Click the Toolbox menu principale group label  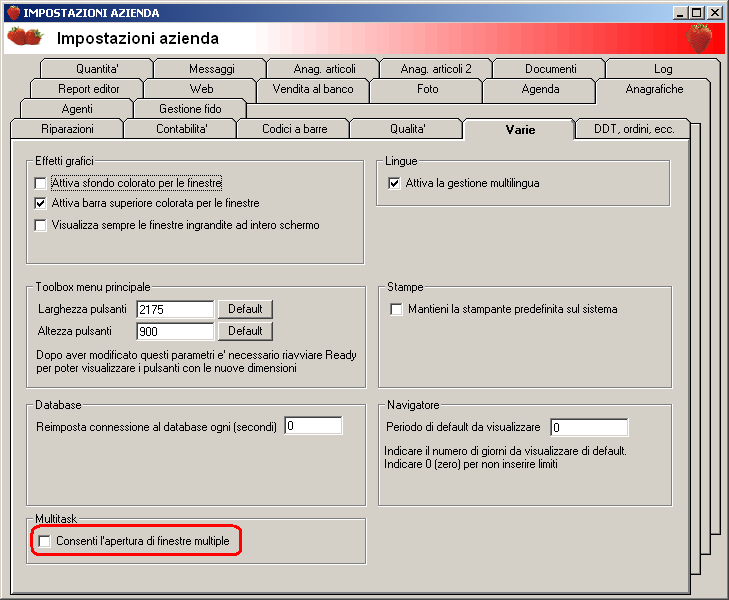tap(93, 287)
